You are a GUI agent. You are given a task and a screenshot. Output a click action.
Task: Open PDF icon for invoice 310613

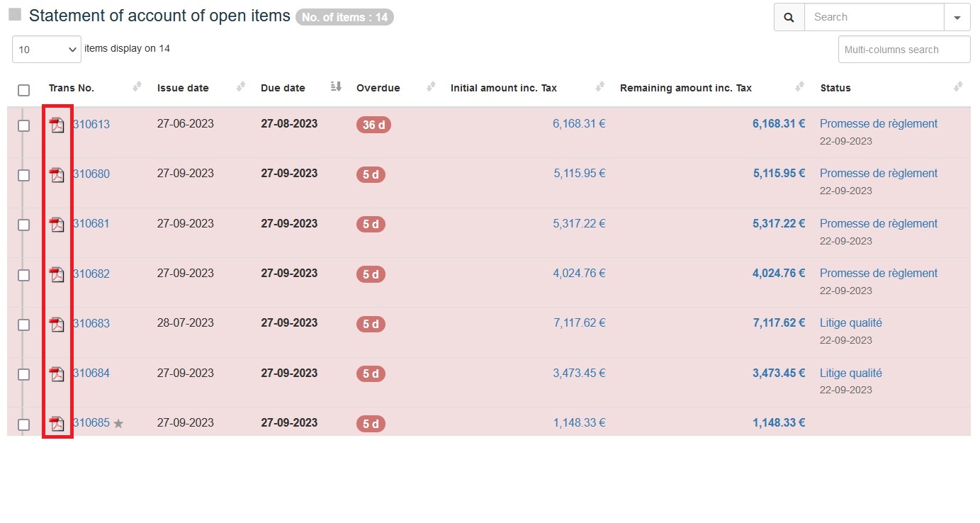click(57, 125)
